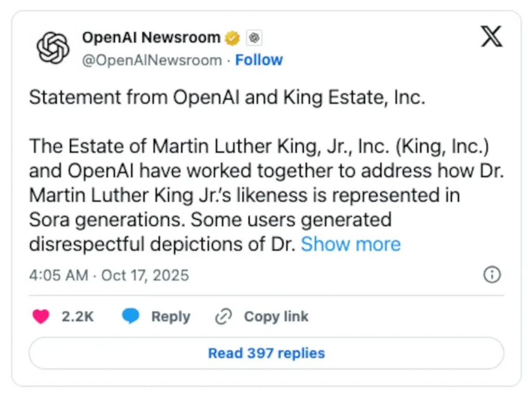This screenshot has height=398, width=532.
Task: Click the Copy link text
Action: point(276,316)
